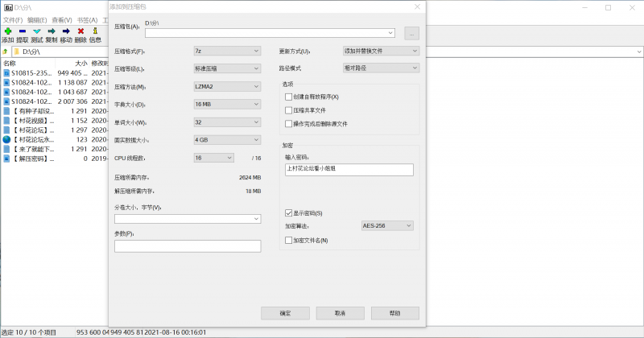Click the up-folder icon beside the address bar

click(6, 52)
